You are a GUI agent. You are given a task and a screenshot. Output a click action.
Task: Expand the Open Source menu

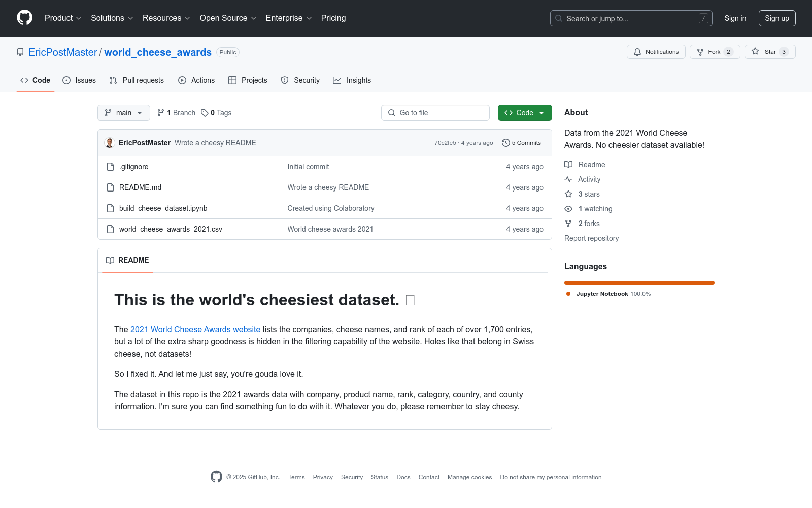(228, 18)
